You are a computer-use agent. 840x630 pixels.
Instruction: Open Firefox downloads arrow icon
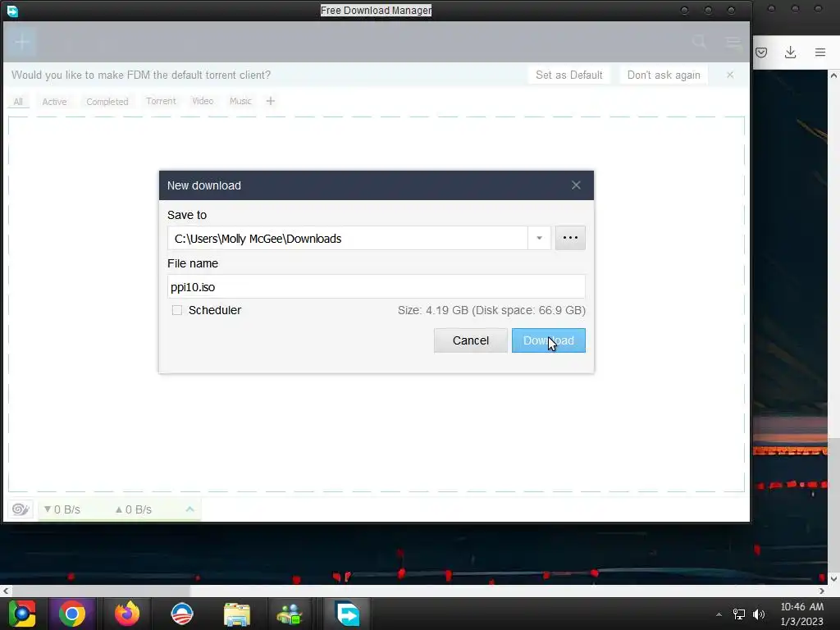[790, 52]
